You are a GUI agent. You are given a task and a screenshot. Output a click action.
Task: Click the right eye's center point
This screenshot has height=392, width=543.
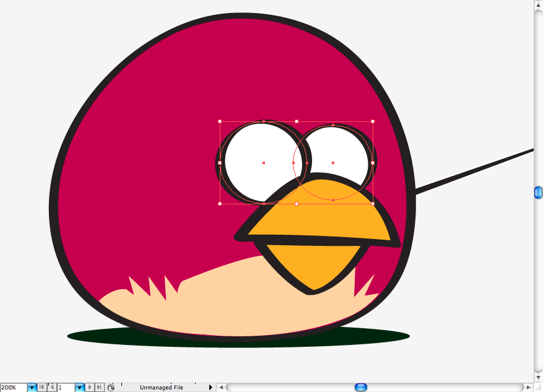[x=333, y=163]
